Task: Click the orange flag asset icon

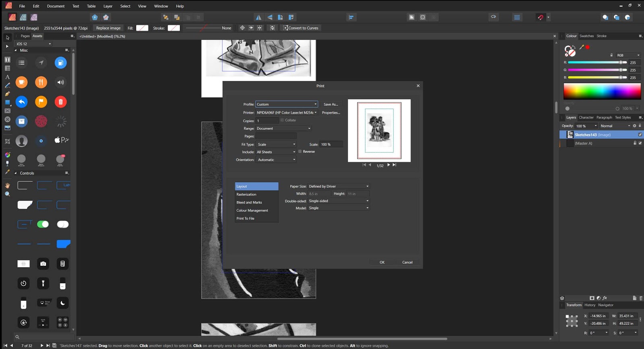Action: point(41,102)
